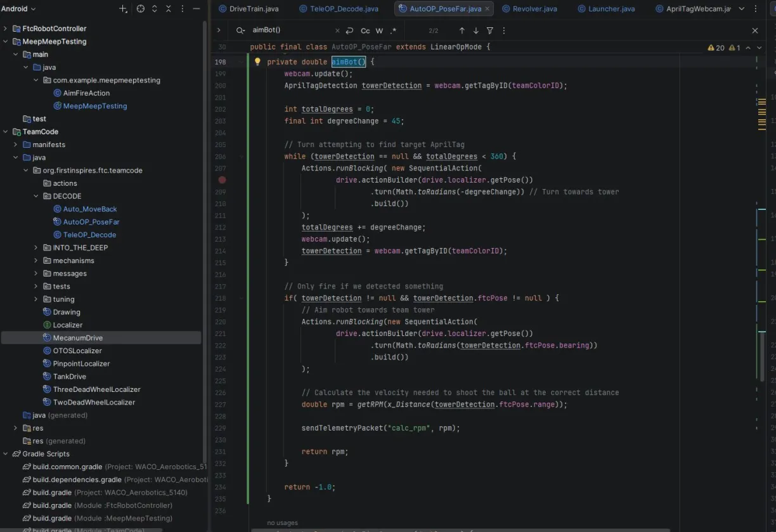
Task: Collapse the Gradle Scripts node
Action: [x=6, y=454]
